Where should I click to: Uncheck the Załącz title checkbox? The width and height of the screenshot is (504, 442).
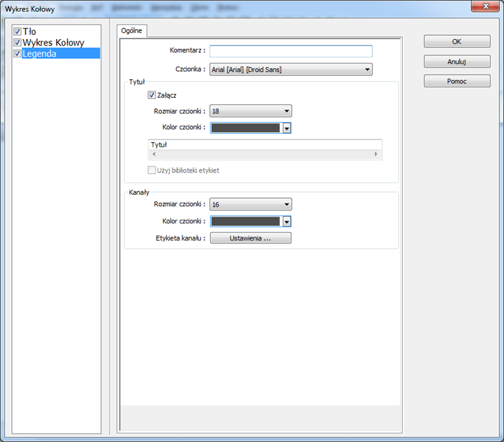[151, 95]
